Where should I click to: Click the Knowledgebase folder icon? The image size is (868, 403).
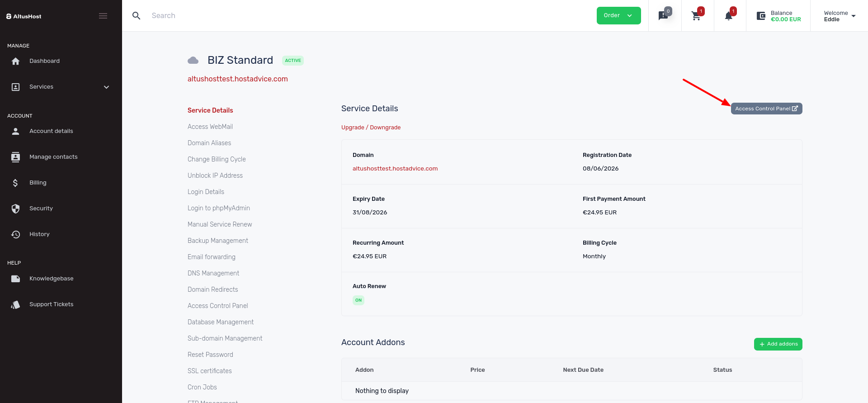[x=15, y=279]
